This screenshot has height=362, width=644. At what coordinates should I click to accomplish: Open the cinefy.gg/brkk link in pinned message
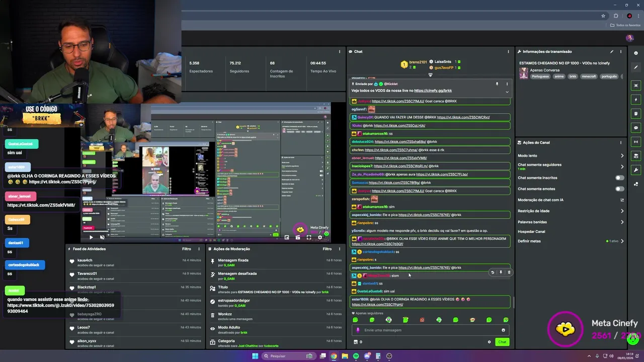[433, 90]
